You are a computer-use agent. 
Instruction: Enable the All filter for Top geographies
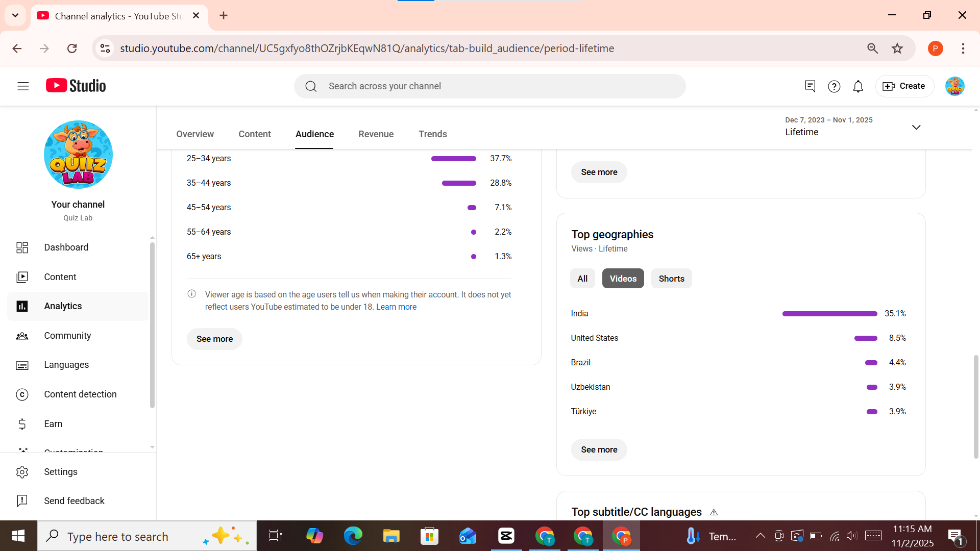point(582,279)
